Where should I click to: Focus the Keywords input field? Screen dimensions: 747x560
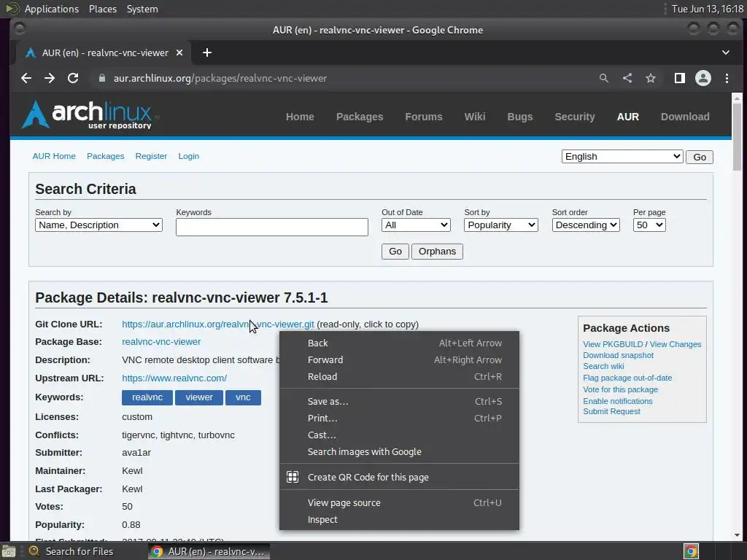click(272, 227)
